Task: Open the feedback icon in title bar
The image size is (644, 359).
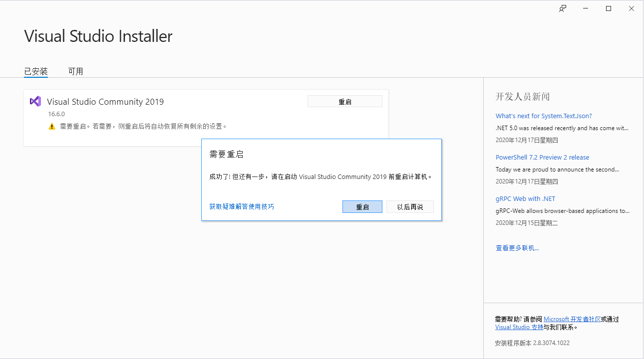Action: [x=563, y=8]
